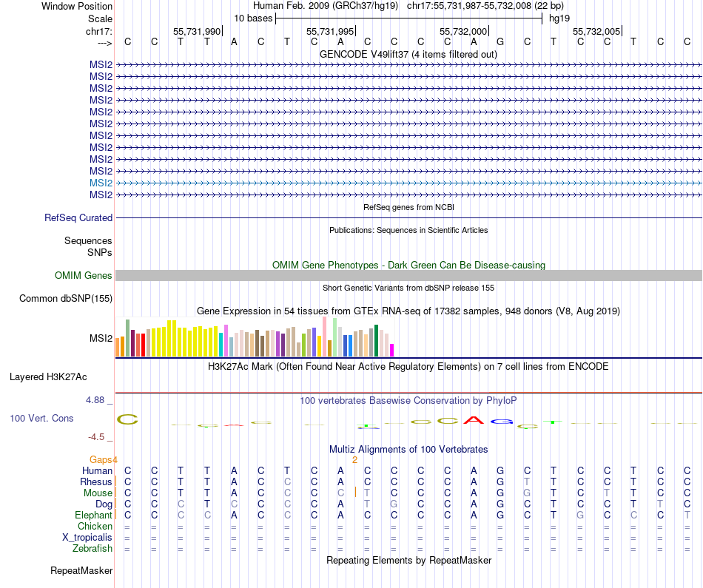This screenshot has height=588, width=703.
Task: Open the Layered H3K27Ac track label
Action: click(x=48, y=377)
